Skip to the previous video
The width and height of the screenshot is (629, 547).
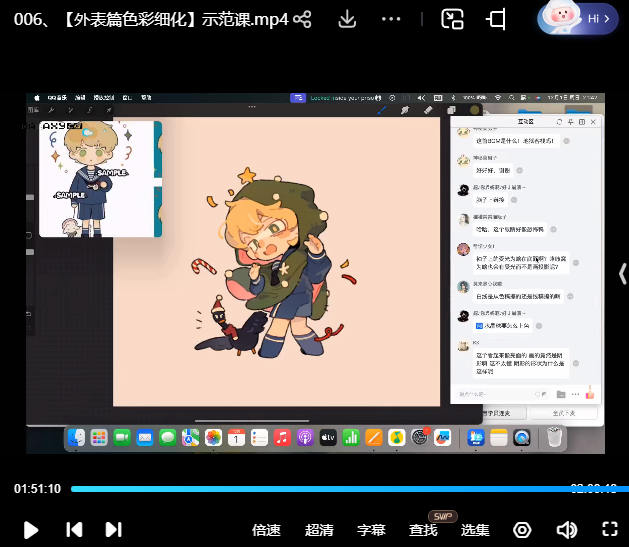click(x=74, y=530)
